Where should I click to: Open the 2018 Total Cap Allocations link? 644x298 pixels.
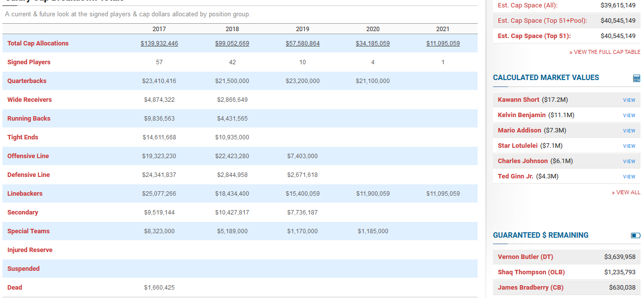(232, 43)
